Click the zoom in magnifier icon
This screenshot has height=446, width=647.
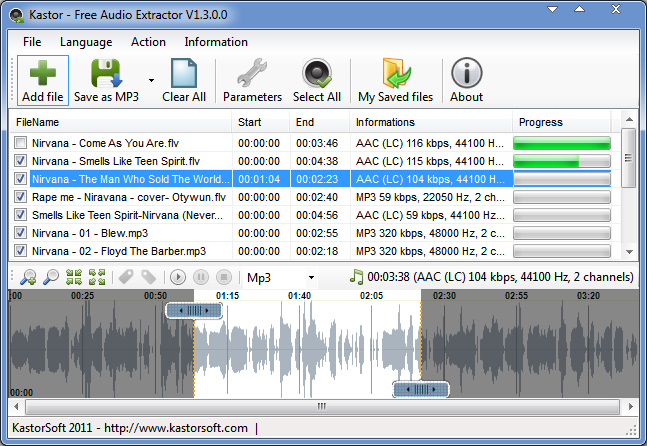(x=28, y=277)
